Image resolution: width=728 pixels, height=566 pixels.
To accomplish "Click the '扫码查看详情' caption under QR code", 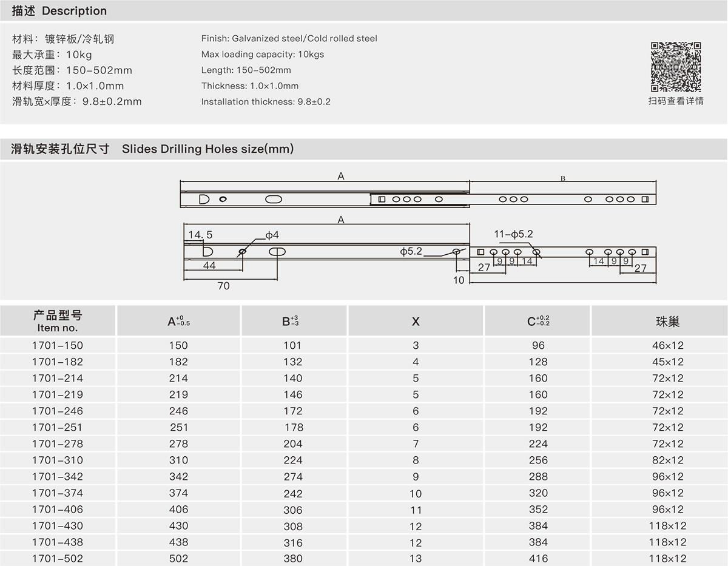I will tap(676, 101).
